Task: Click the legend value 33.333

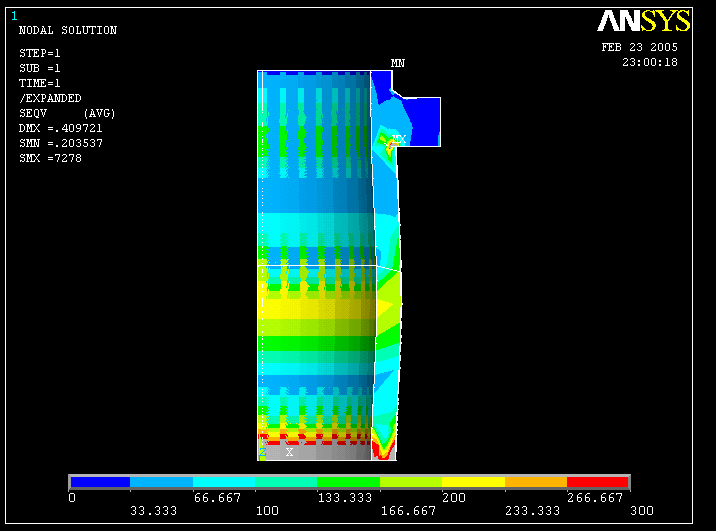Action: (153, 510)
